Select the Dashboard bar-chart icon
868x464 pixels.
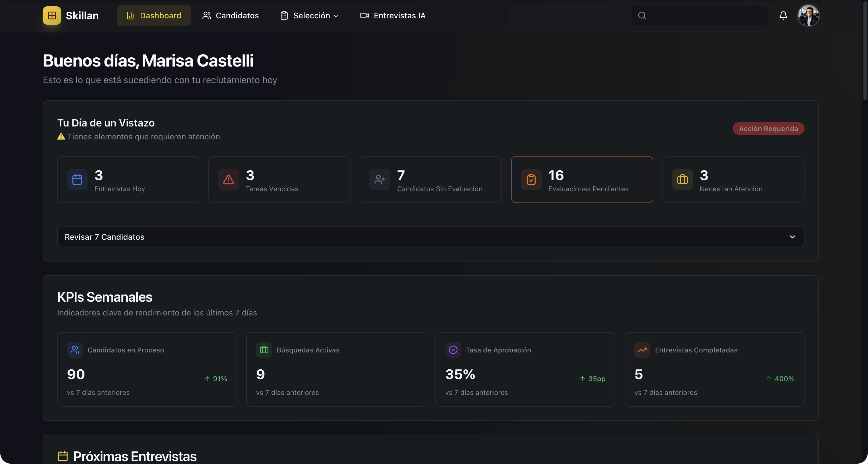point(131,15)
